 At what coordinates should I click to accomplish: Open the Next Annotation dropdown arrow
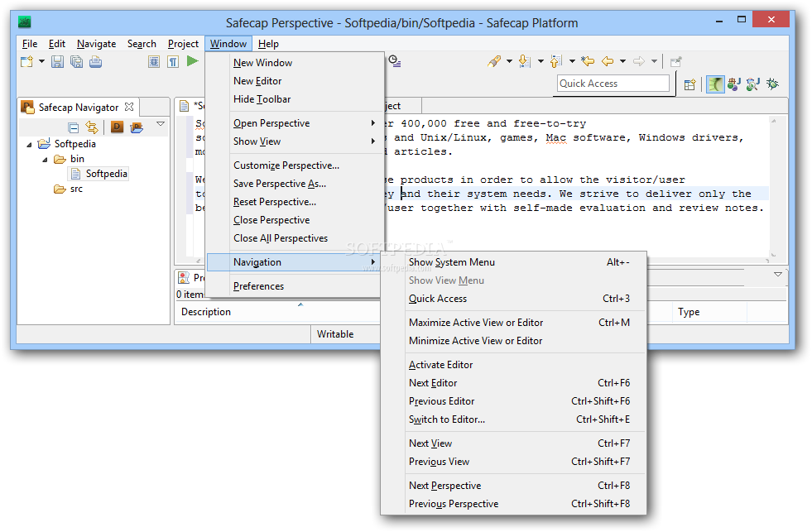click(541, 61)
